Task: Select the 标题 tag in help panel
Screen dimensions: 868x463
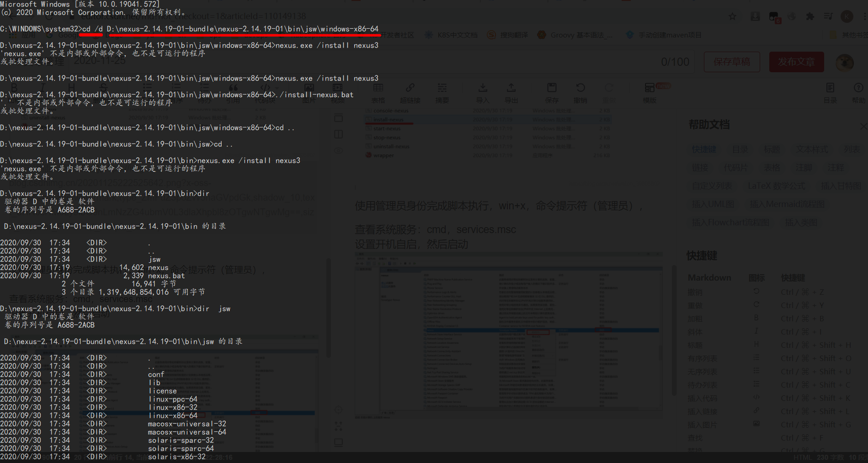Action: point(772,149)
